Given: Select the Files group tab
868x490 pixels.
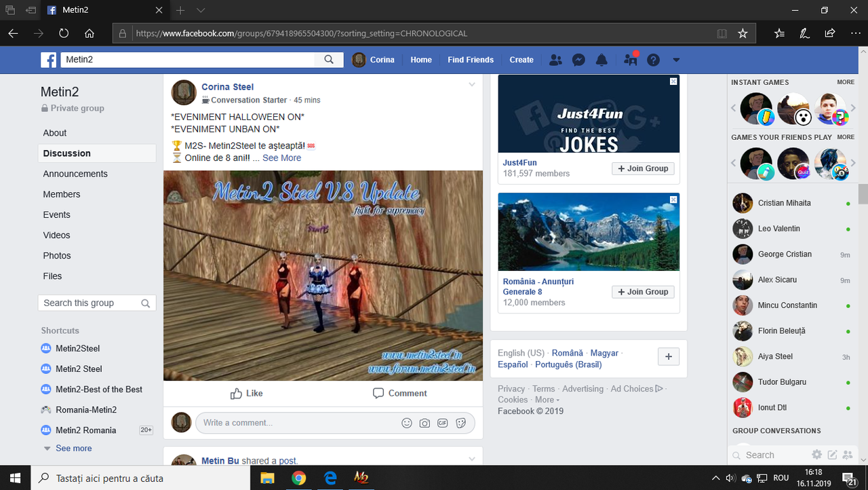Looking at the screenshot, I should click(97, 276).
